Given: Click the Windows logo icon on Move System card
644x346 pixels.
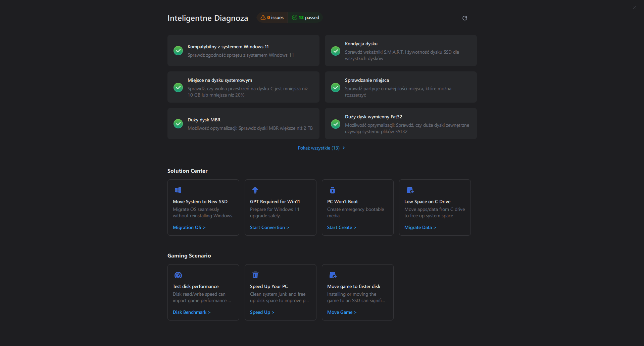Looking at the screenshot, I should pos(178,190).
